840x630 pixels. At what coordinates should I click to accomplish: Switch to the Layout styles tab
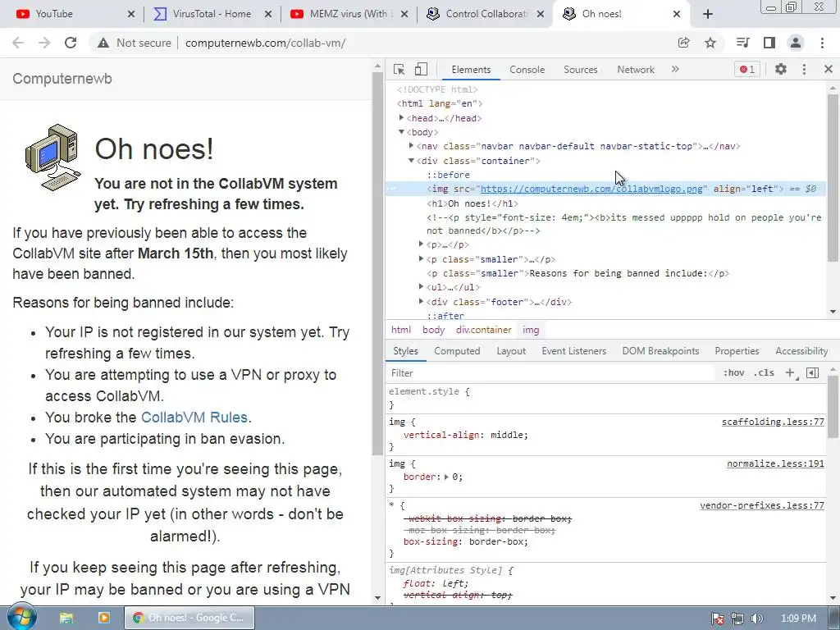511,351
